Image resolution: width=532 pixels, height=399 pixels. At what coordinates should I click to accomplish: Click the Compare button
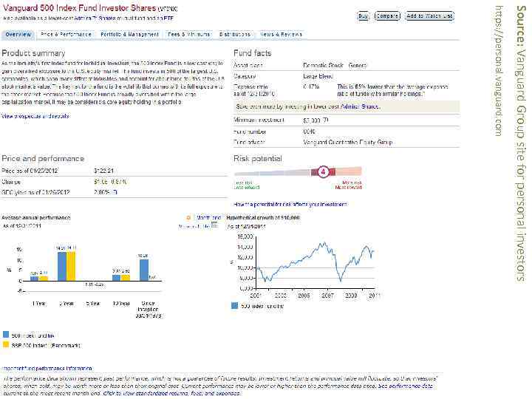387,16
